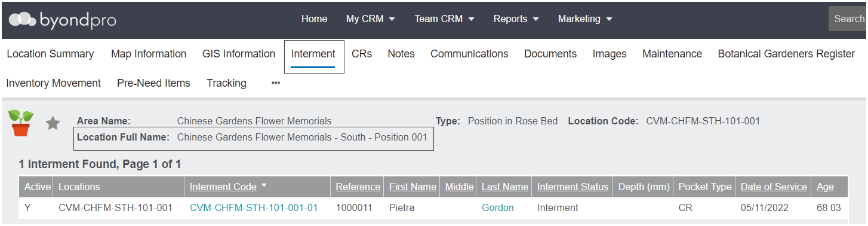The image size is (868, 226).
Task: Open the Documents tab
Action: pos(550,54)
